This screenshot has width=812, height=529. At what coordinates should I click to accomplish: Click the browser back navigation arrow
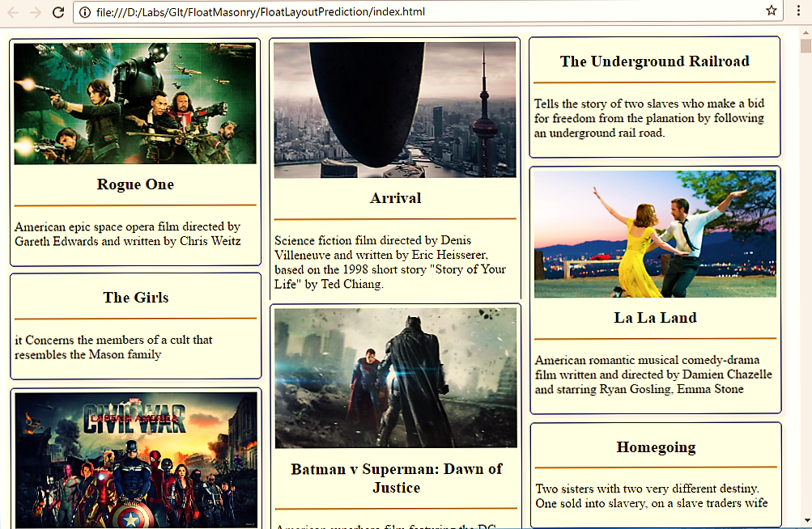coord(11,12)
